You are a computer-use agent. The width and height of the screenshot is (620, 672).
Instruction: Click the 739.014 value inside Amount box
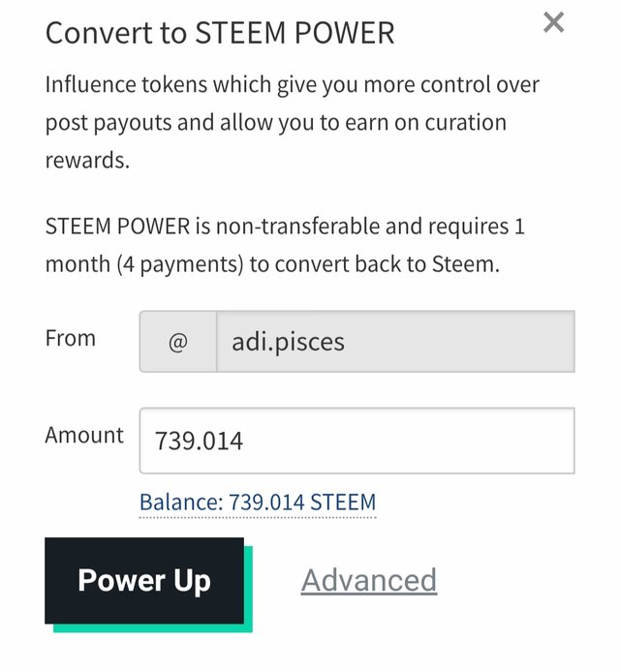[x=199, y=442]
